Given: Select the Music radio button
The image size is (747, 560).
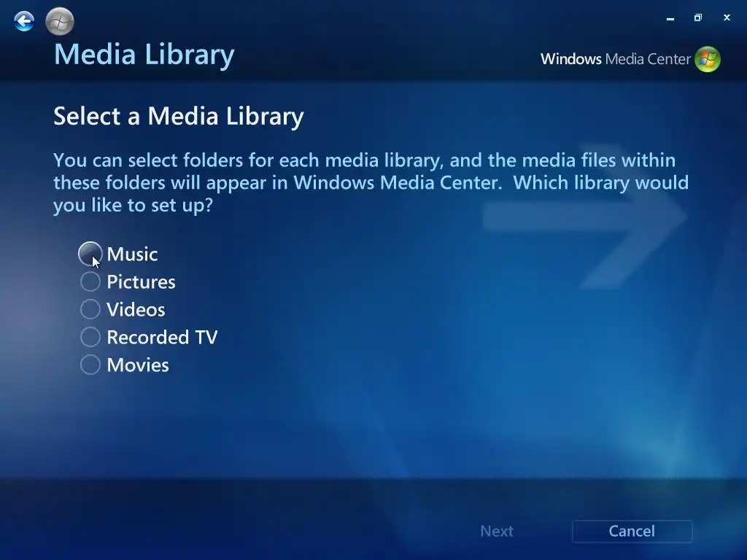Looking at the screenshot, I should [90, 254].
